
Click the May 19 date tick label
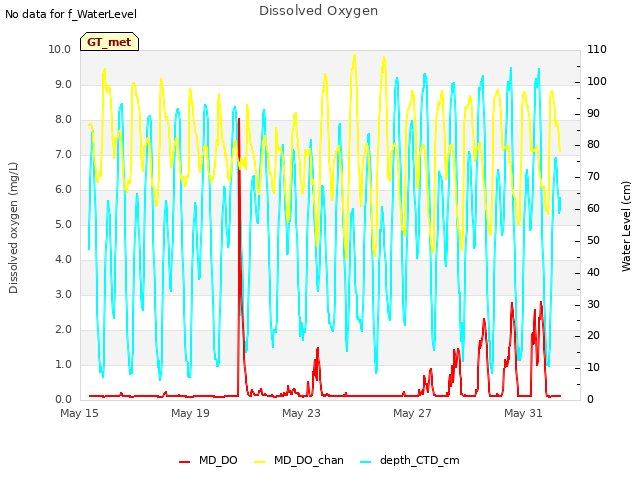[190, 413]
